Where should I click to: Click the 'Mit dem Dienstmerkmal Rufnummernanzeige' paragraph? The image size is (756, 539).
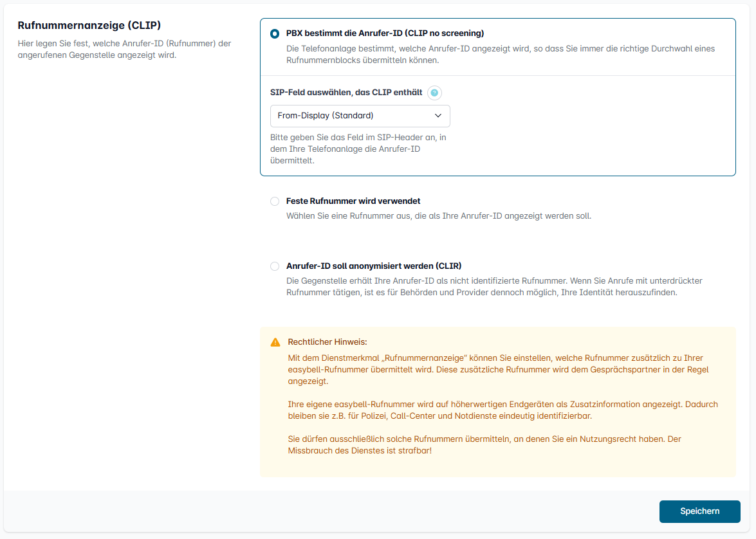point(498,370)
